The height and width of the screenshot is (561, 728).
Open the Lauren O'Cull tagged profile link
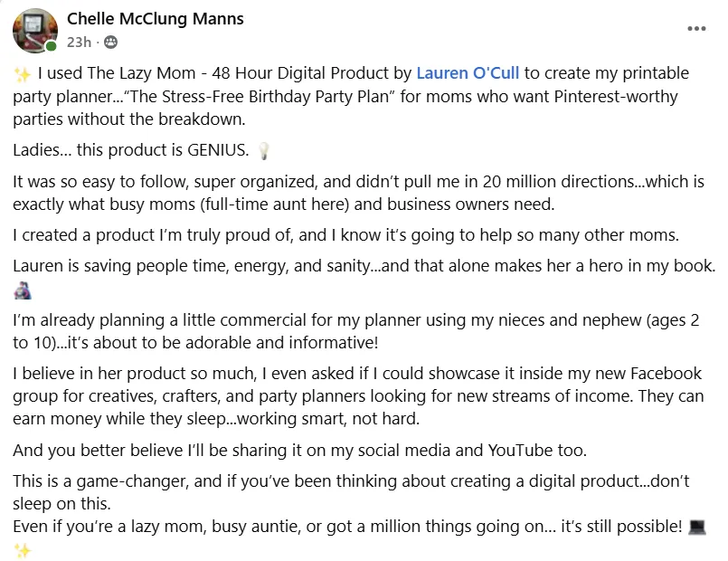coord(468,73)
